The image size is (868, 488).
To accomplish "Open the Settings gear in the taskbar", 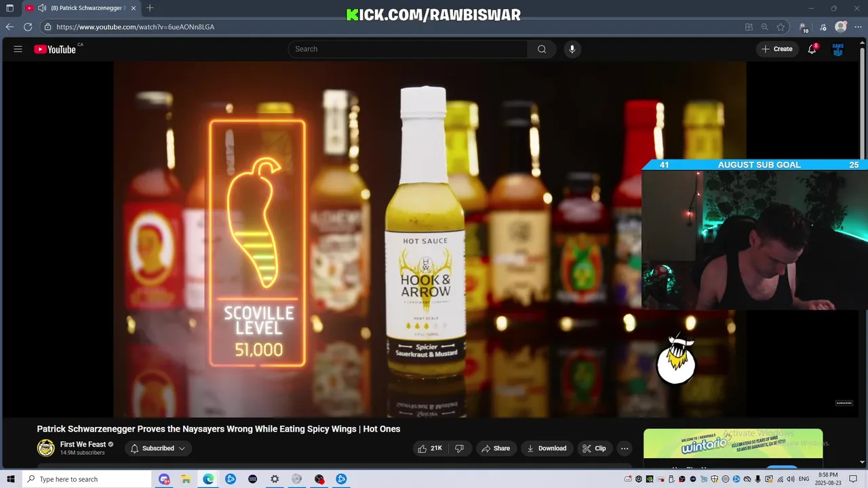I will click(x=275, y=479).
